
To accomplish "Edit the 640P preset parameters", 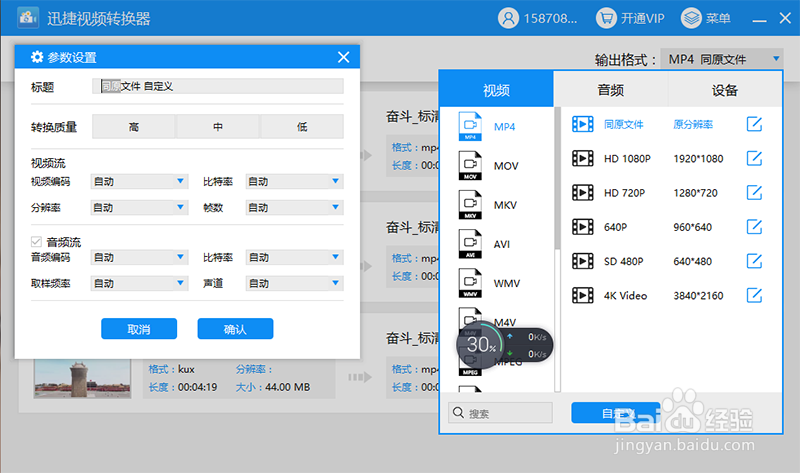I will pyautogui.click(x=754, y=227).
